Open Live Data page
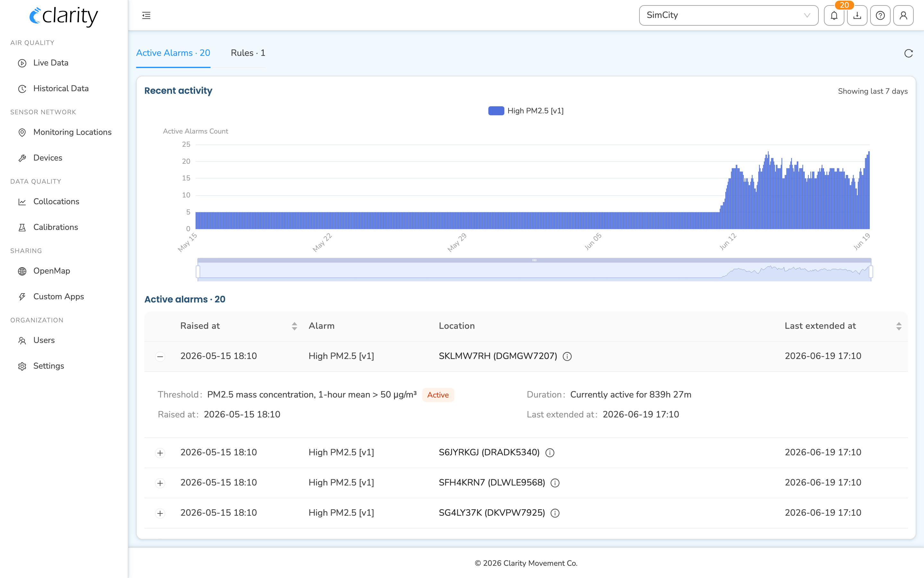This screenshot has width=924, height=578. click(x=51, y=63)
